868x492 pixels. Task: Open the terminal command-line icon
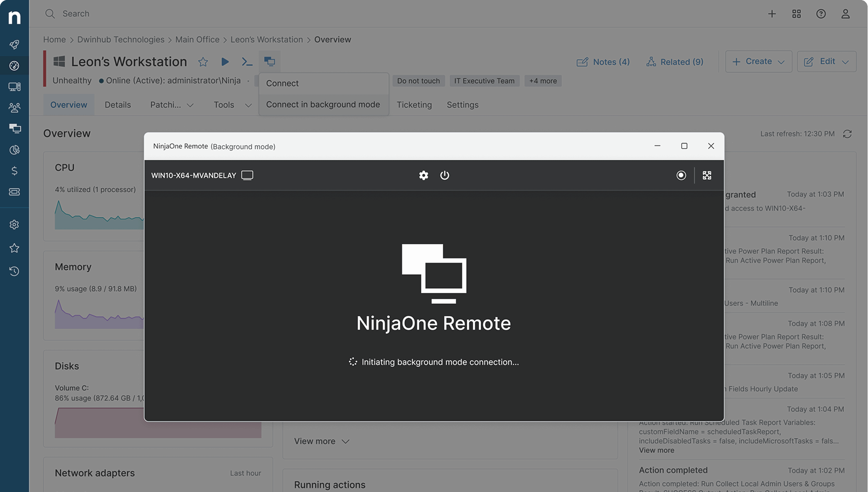pyautogui.click(x=247, y=62)
